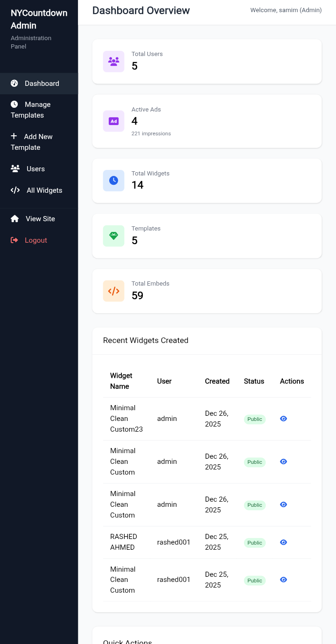
Task: Click the home icon beside View Site
Action: pos(15,219)
